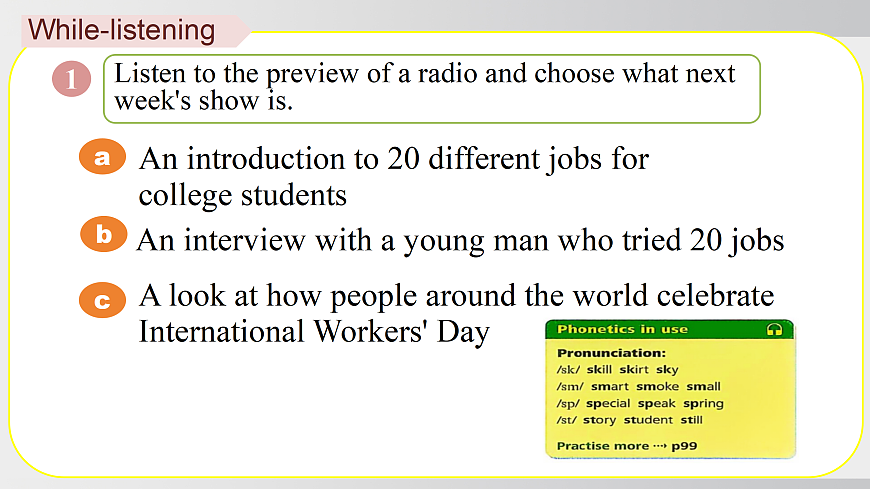
Task: Click the "Listen to the preview" instruction box
Action: click(432, 88)
